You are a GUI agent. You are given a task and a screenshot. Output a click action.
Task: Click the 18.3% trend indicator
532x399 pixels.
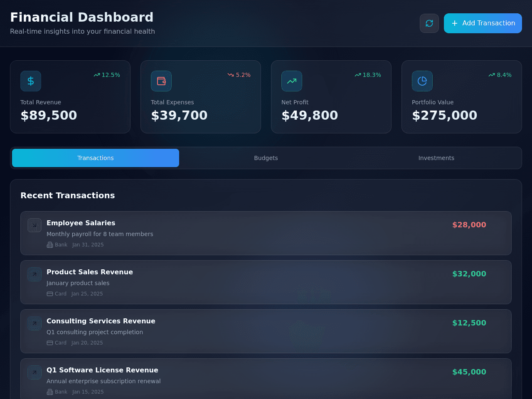(x=368, y=75)
